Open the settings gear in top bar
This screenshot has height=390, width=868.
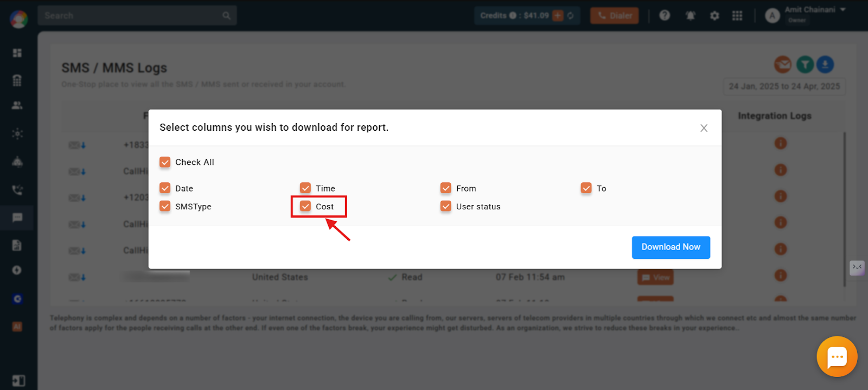[714, 16]
